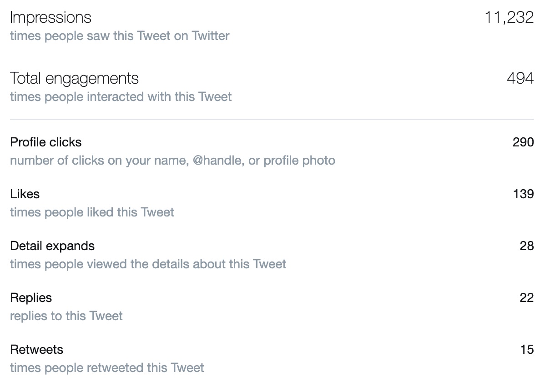Click the Total engagements label

pyautogui.click(x=74, y=79)
